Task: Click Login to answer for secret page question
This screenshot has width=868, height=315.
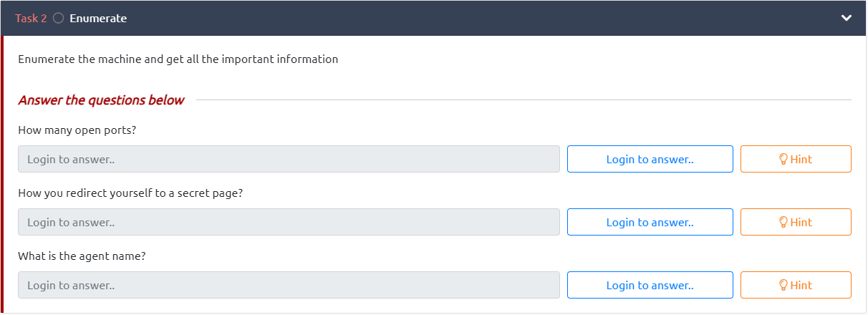Action: pos(650,222)
